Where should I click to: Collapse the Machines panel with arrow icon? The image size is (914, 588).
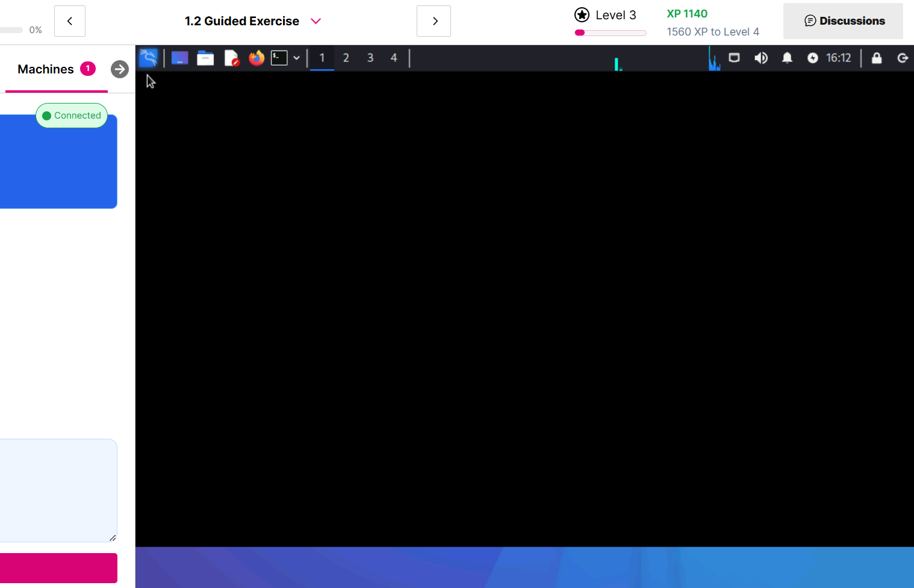pyautogui.click(x=120, y=69)
